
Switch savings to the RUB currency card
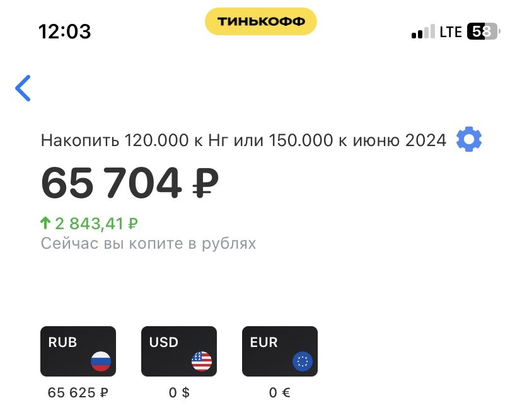click(x=78, y=351)
